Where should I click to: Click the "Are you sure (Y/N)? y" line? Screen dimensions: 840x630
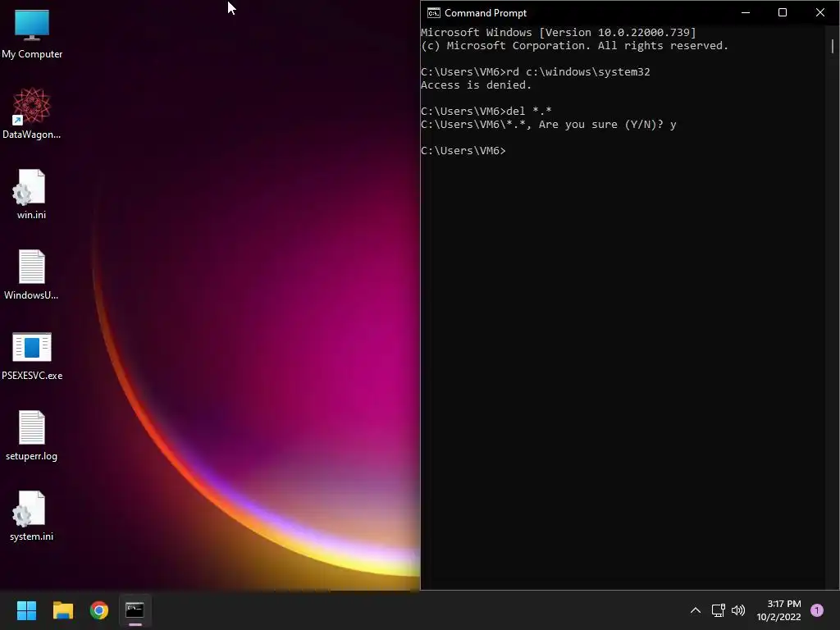tap(549, 125)
